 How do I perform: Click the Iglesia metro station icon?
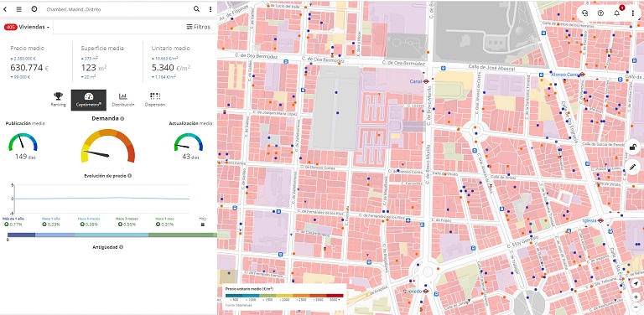point(600,220)
